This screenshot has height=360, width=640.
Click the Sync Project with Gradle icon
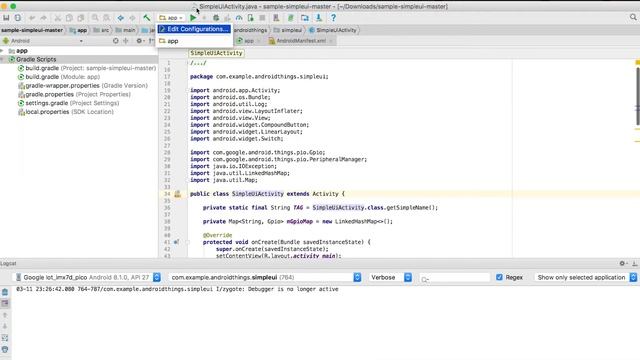click(291, 18)
